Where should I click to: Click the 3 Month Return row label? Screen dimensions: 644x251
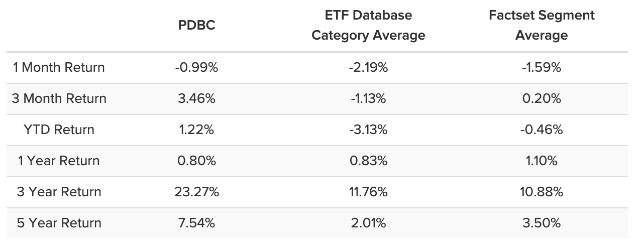click(x=59, y=98)
